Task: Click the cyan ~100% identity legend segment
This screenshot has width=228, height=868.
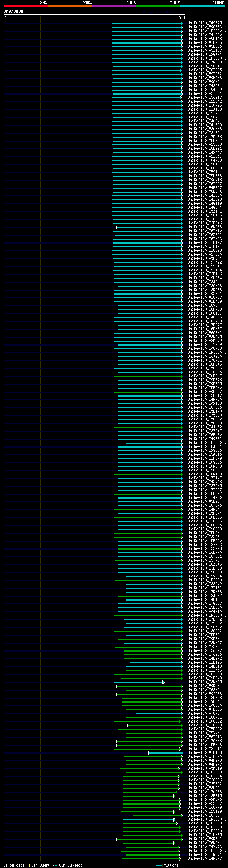Action: click(x=202, y=6)
